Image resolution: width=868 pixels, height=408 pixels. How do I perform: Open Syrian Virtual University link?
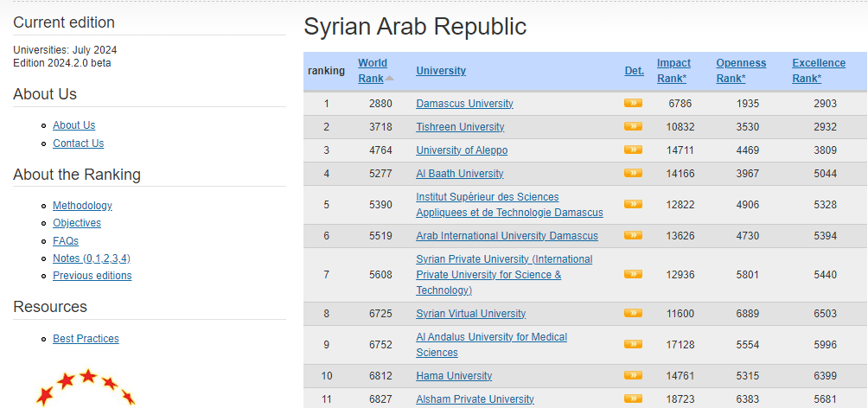coord(471,313)
